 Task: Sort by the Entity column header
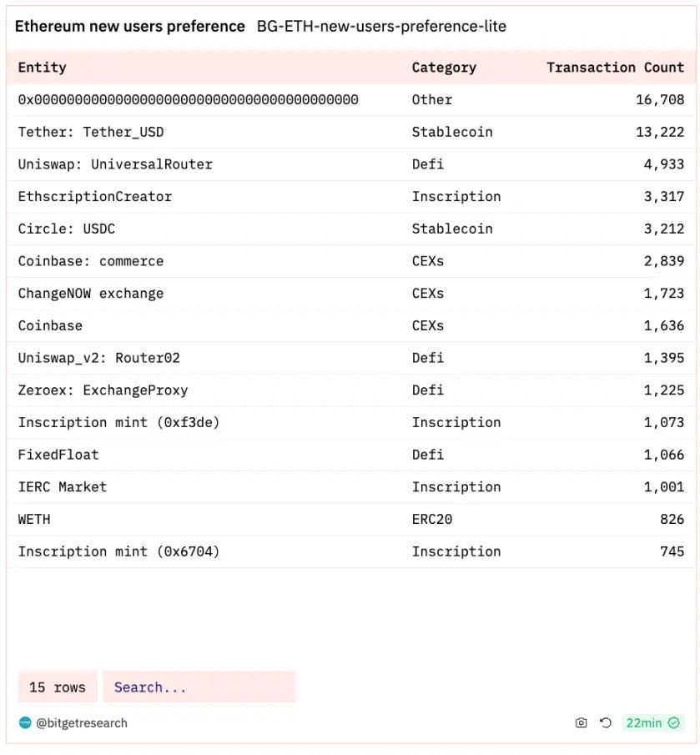[42, 68]
